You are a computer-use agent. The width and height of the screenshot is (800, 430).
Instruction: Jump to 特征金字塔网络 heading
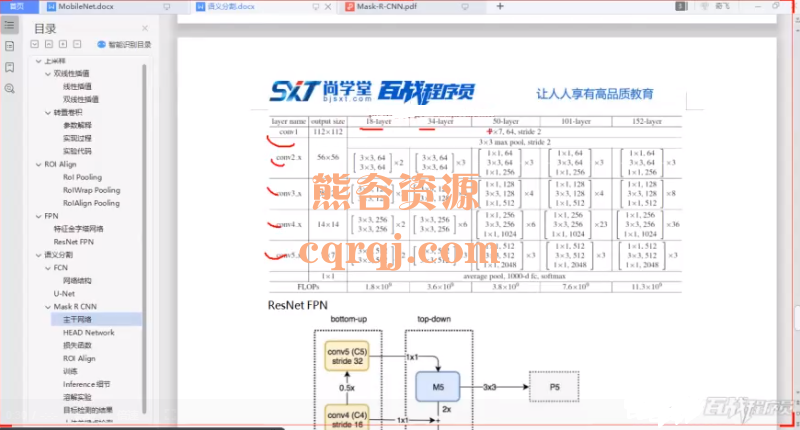click(x=79, y=229)
